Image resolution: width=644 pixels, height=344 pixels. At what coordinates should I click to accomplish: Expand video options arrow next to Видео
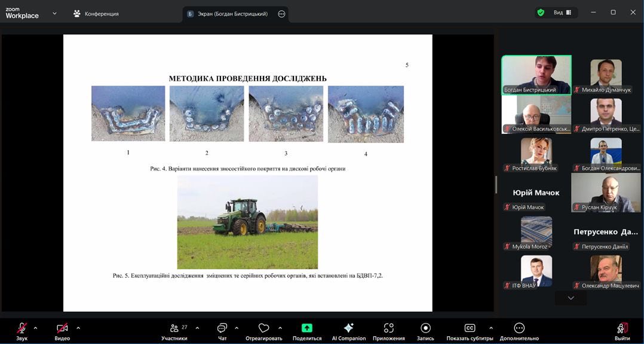pos(78,328)
